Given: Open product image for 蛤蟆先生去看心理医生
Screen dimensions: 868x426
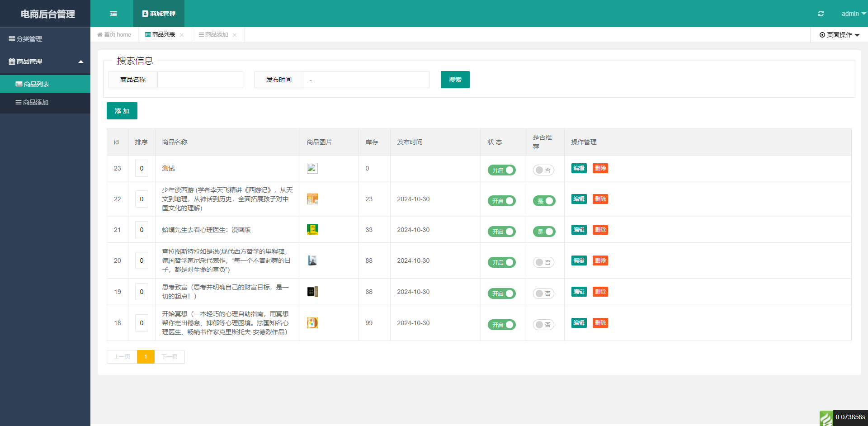Looking at the screenshot, I should (x=312, y=230).
